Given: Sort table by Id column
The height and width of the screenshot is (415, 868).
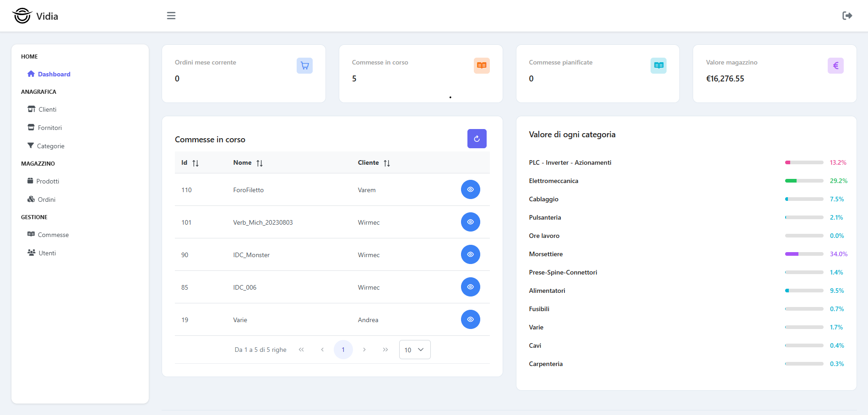Looking at the screenshot, I should (x=195, y=163).
